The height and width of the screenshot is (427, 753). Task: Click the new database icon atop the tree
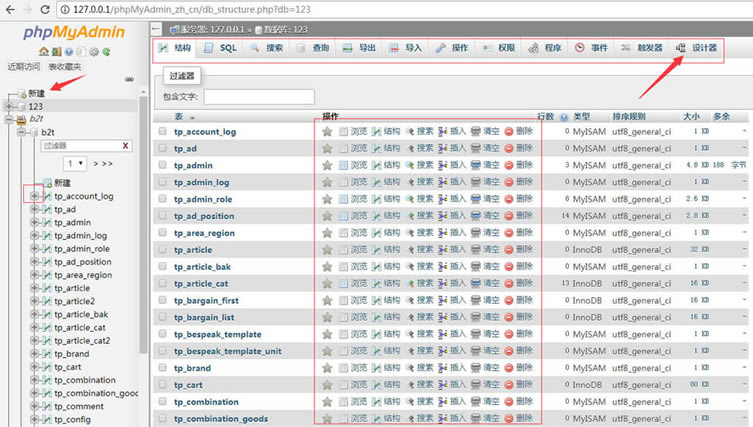click(22, 93)
